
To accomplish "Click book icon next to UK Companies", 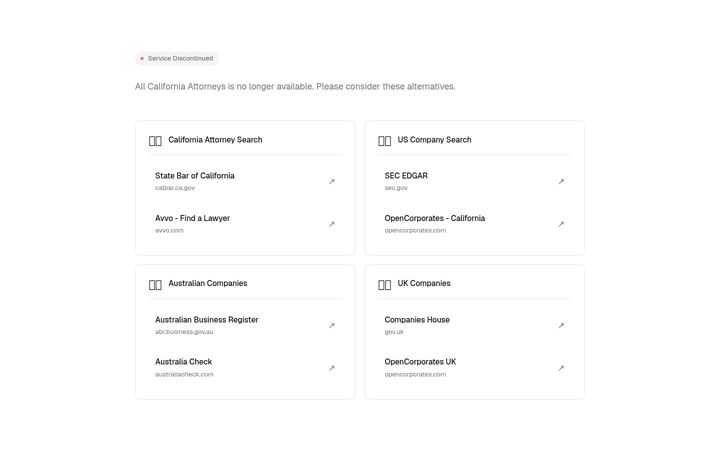I will [x=384, y=285].
